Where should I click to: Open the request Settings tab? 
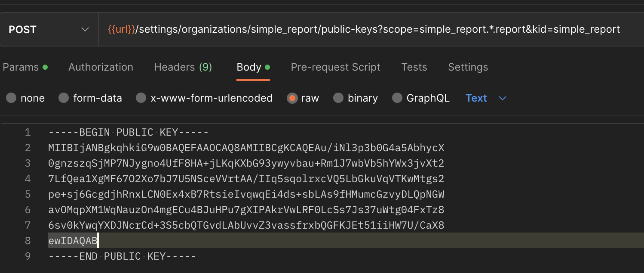click(x=468, y=67)
